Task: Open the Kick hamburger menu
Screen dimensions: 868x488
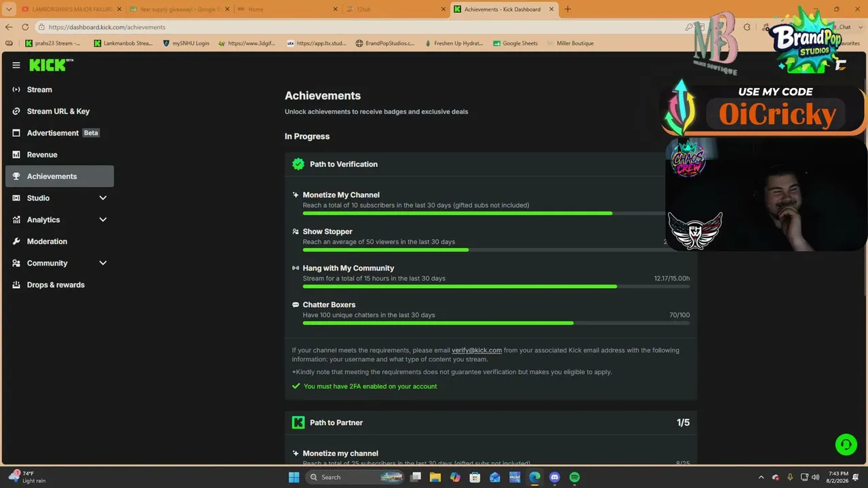Action: coord(16,65)
